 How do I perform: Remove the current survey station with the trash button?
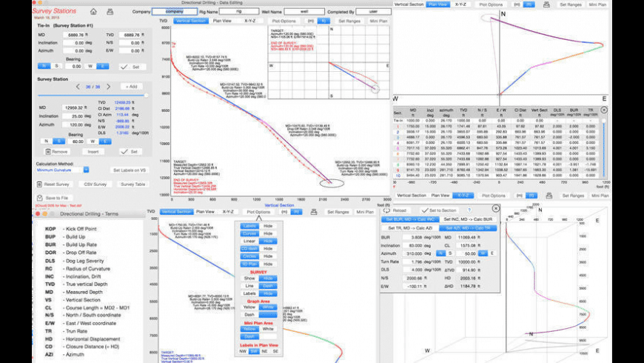(x=56, y=152)
